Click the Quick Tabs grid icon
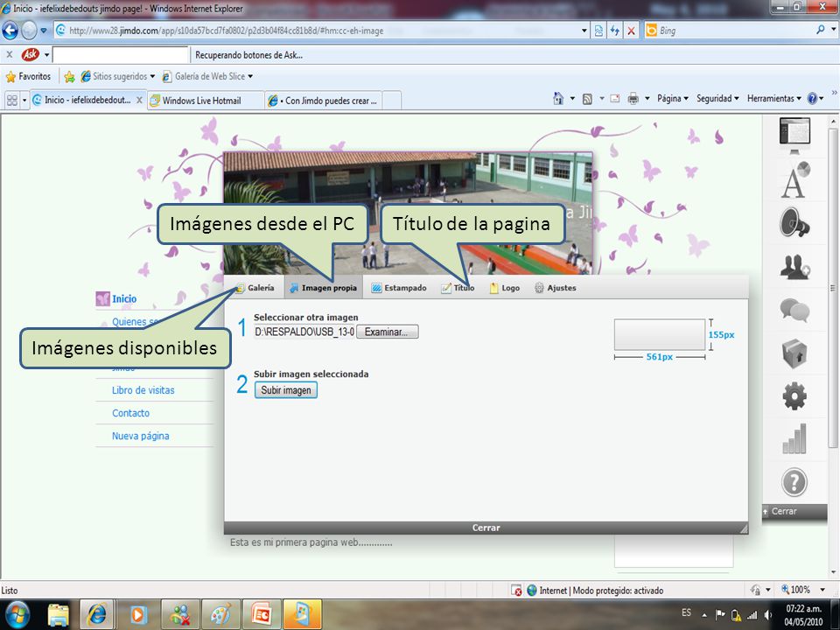Image resolution: width=840 pixels, height=630 pixels. click(x=11, y=100)
